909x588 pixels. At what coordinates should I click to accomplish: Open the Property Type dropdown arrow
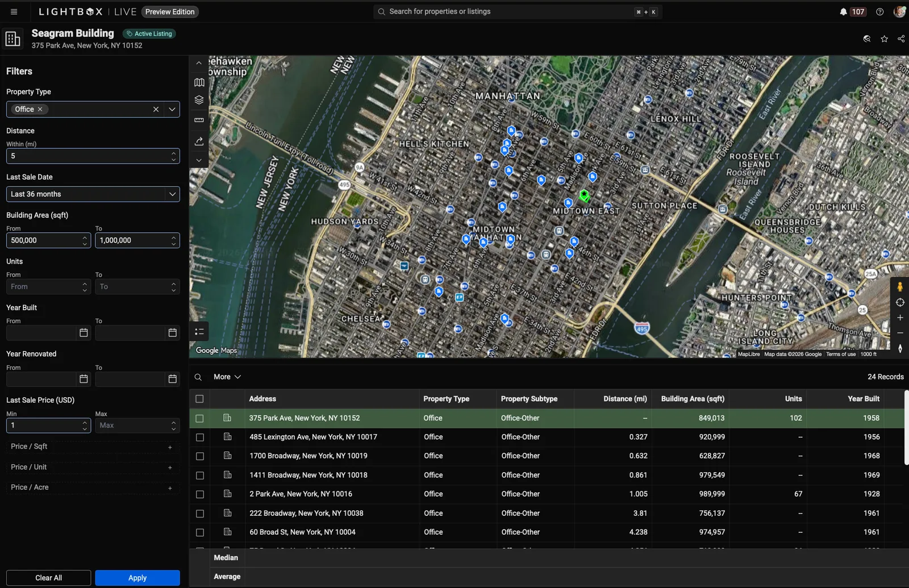pyautogui.click(x=172, y=109)
